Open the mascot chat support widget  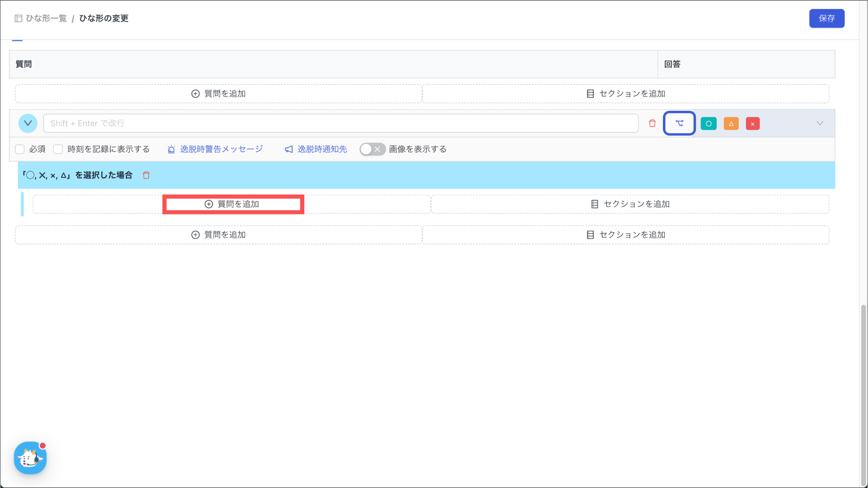pyautogui.click(x=30, y=458)
